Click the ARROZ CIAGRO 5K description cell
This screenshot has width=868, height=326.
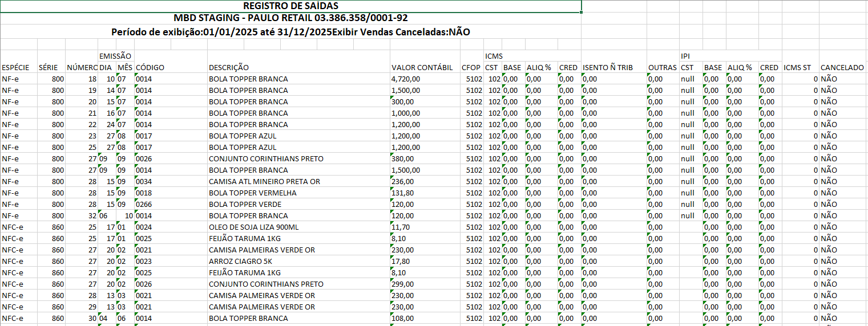point(237,261)
